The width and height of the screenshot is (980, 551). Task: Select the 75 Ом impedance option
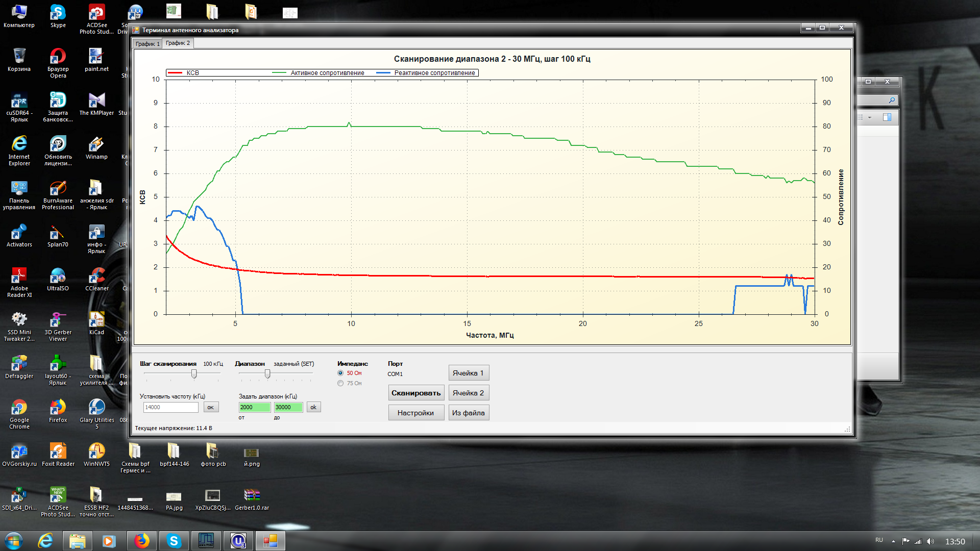pyautogui.click(x=340, y=383)
